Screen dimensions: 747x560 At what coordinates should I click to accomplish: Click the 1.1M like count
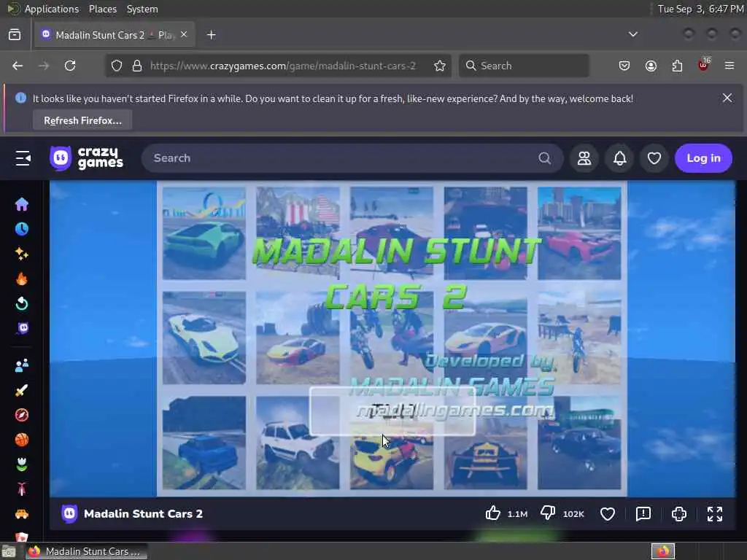pos(517,514)
